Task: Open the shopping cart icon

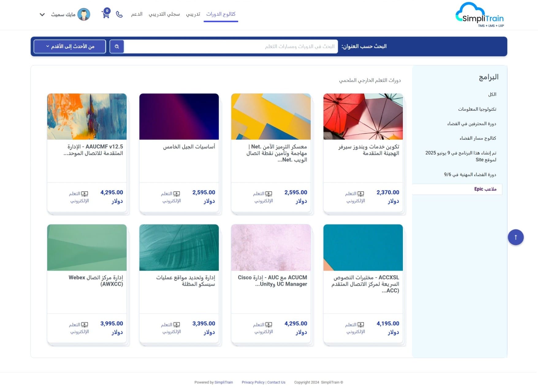Action: tap(106, 14)
